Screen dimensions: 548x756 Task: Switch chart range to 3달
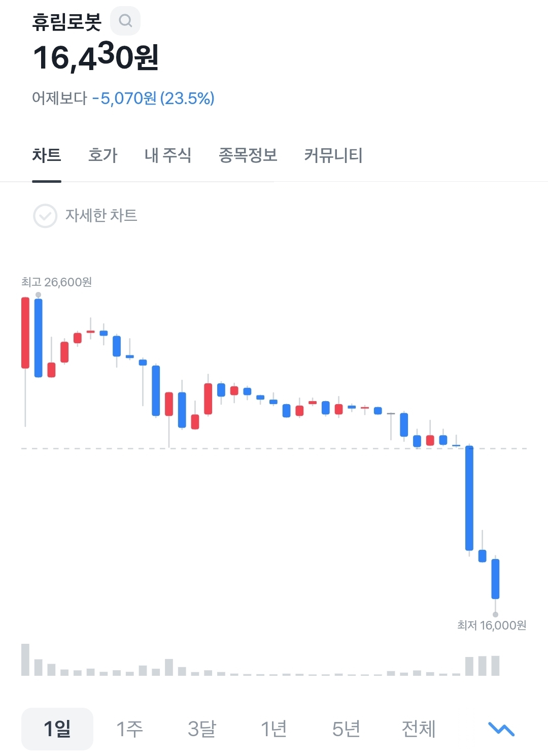pos(201,729)
